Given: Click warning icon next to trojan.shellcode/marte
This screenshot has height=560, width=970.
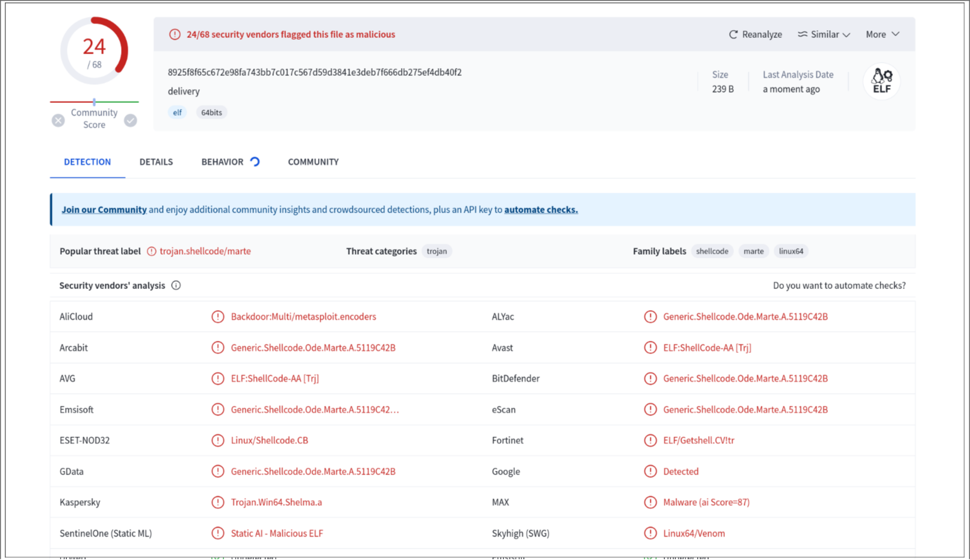Looking at the screenshot, I should 152,251.
